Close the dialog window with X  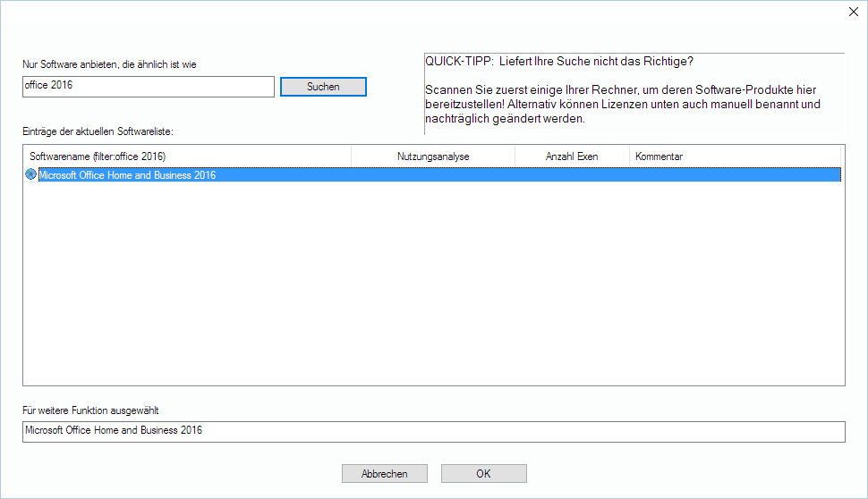854,12
